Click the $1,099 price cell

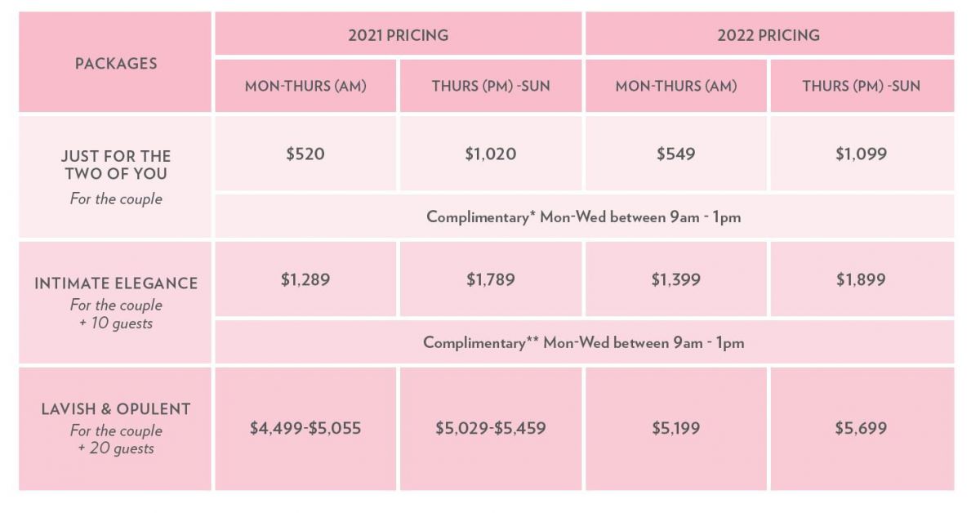point(862,154)
